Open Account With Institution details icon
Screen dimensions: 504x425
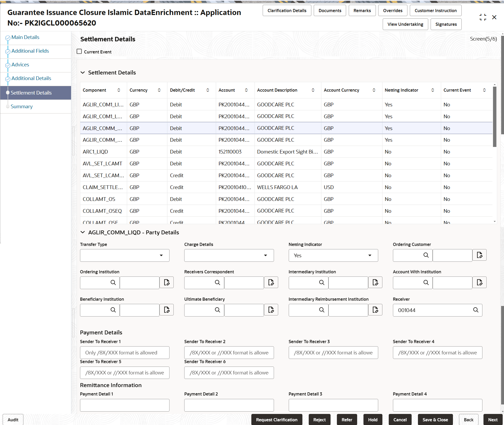[480, 282]
